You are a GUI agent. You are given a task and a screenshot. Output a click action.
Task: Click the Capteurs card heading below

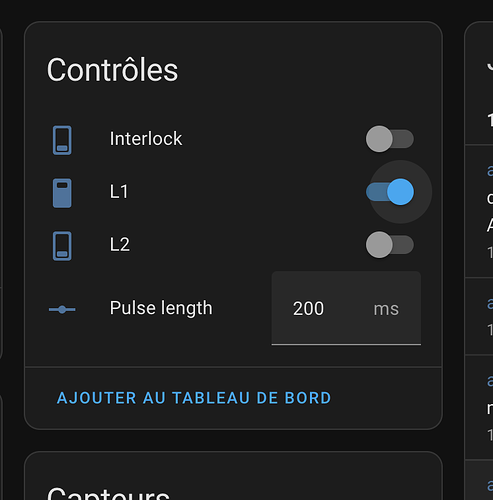(108, 493)
